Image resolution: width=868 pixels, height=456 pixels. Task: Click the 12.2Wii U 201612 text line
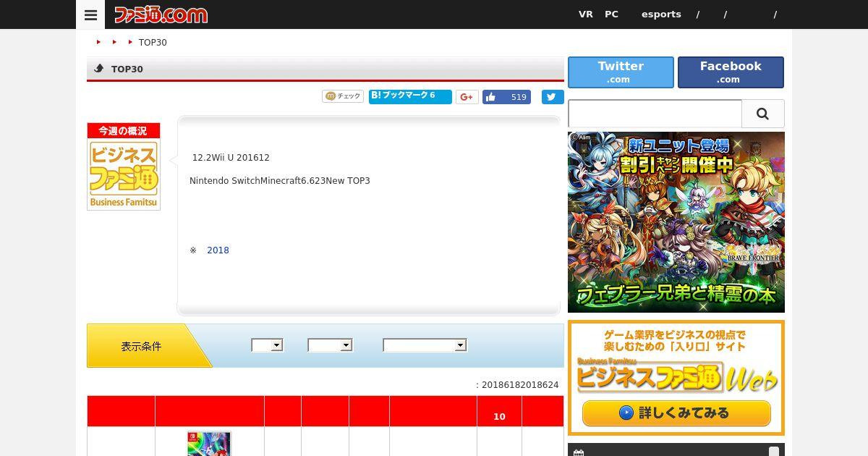coord(231,158)
